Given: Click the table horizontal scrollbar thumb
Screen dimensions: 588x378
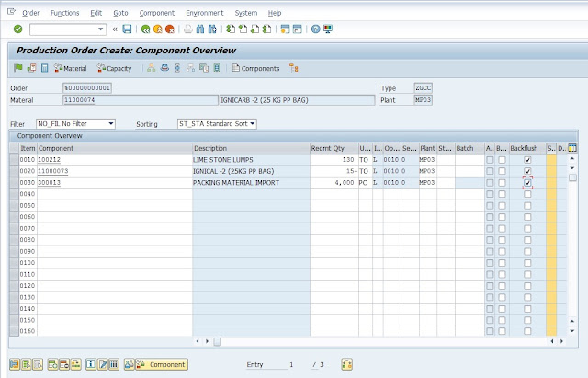Looking at the screenshot, I should pos(218,341).
